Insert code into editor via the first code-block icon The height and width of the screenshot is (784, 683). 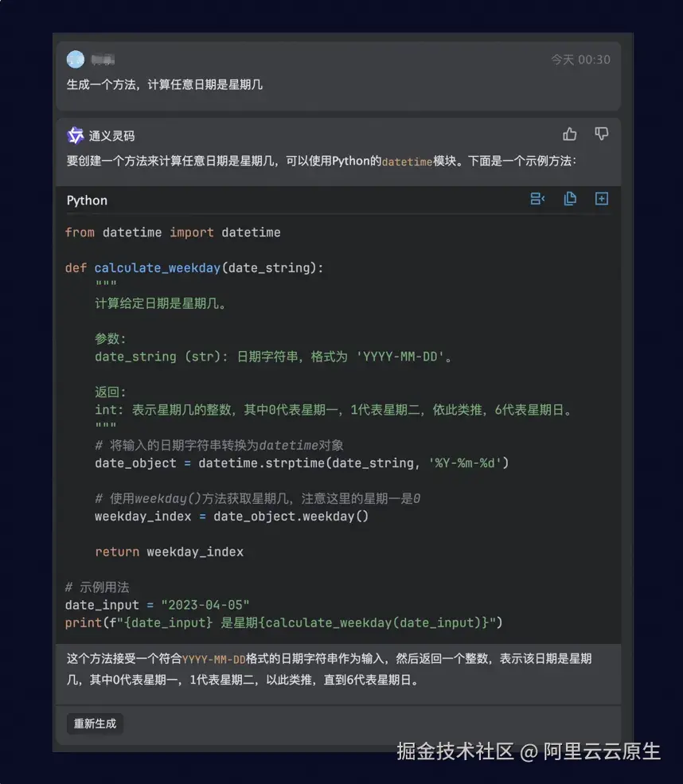[x=537, y=199]
